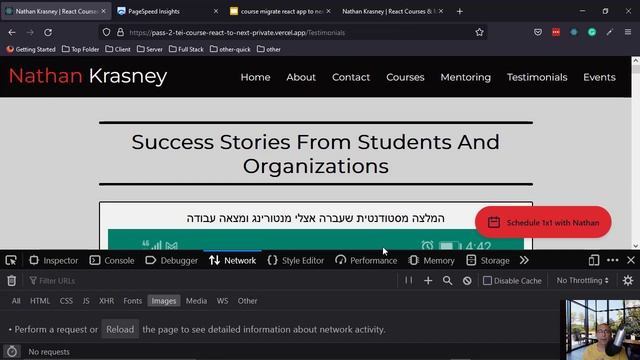Toggle the Images request filter

click(x=164, y=301)
